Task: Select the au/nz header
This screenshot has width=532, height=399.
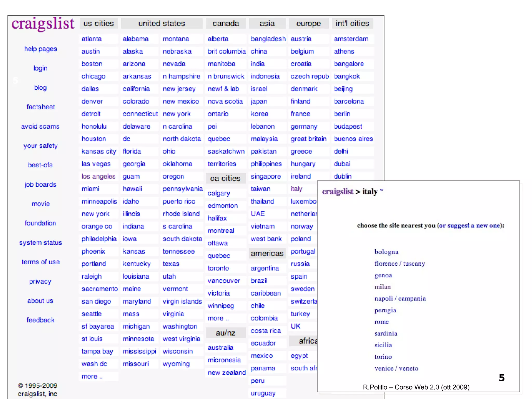Action: (225, 333)
